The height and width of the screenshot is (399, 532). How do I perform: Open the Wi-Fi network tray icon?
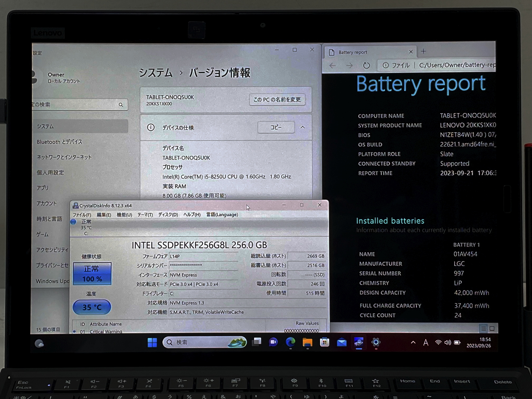click(438, 343)
